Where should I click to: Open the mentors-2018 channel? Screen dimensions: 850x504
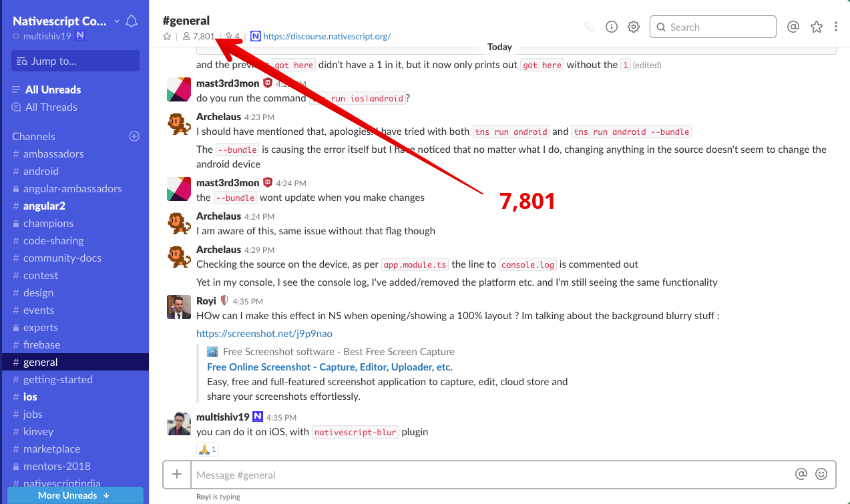point(57,466)
